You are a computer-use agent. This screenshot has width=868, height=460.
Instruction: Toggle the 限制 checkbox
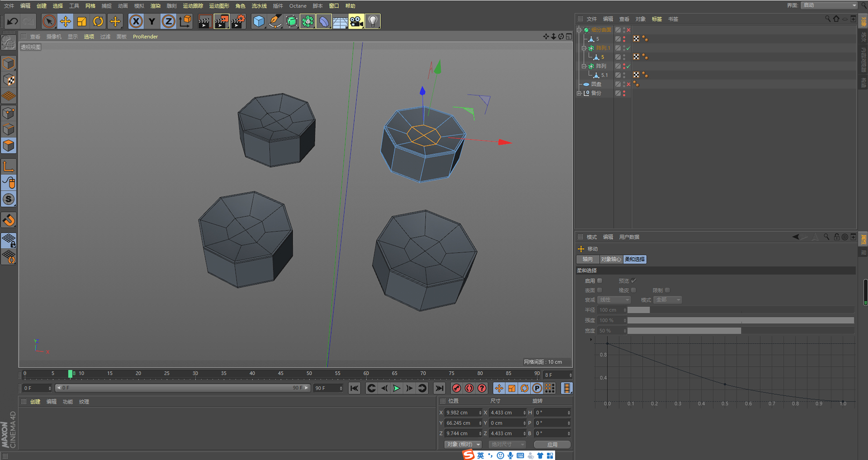click(667, 290)
